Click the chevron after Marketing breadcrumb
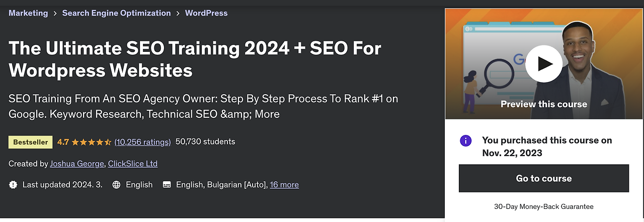Image resolution: width=644 pixels, height=222 pixels. tap(55, 14)
